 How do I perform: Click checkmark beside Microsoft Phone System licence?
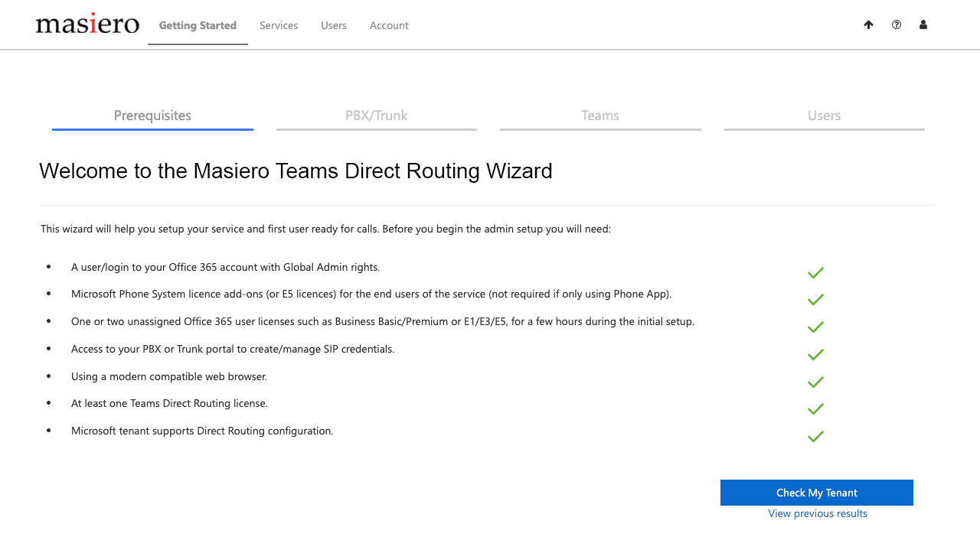click(815, 300)
